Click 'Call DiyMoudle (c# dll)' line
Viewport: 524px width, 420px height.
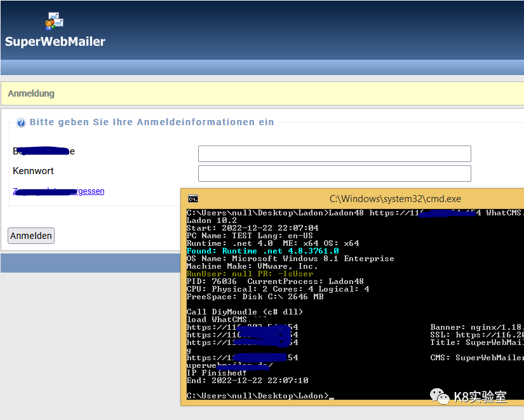click(245, 312)
